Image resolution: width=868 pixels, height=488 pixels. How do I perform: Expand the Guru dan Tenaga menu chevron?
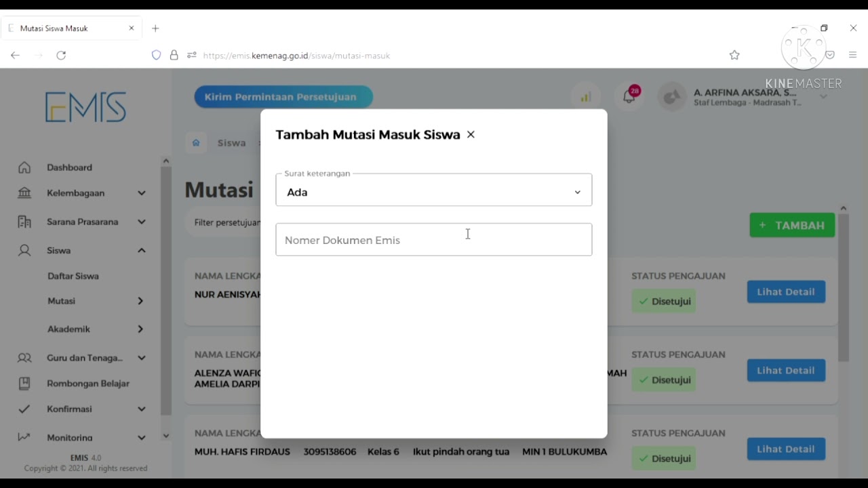pyautogui.click(x=142, y=358)
